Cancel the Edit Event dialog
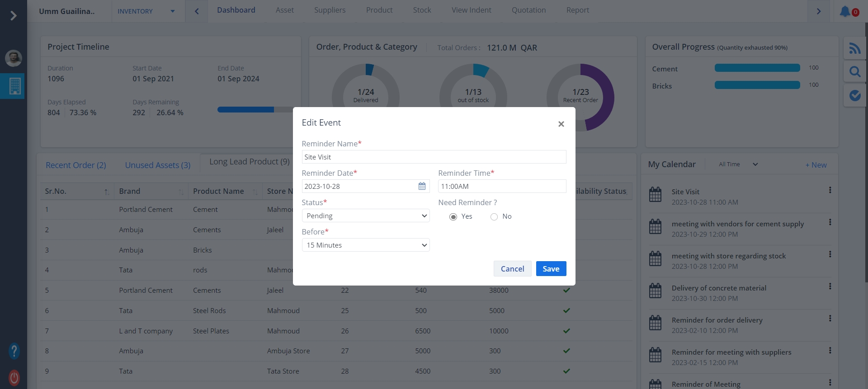The image size is (868, 389). [512, 269]
